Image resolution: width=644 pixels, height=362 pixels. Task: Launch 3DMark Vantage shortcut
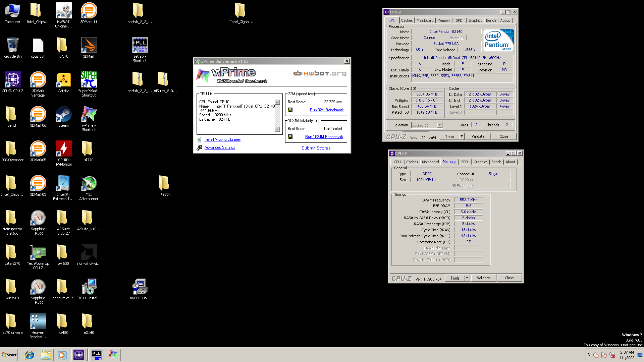(x=38, y=84)
